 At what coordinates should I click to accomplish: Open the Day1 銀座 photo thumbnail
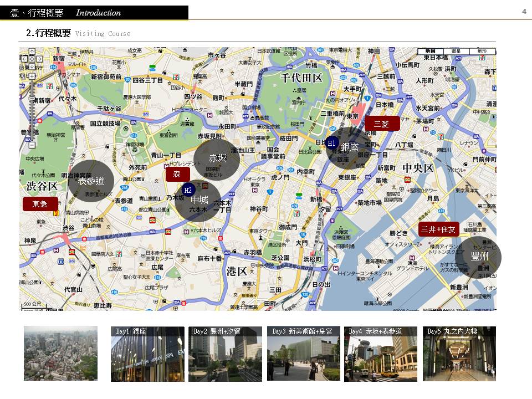(147, 354)
